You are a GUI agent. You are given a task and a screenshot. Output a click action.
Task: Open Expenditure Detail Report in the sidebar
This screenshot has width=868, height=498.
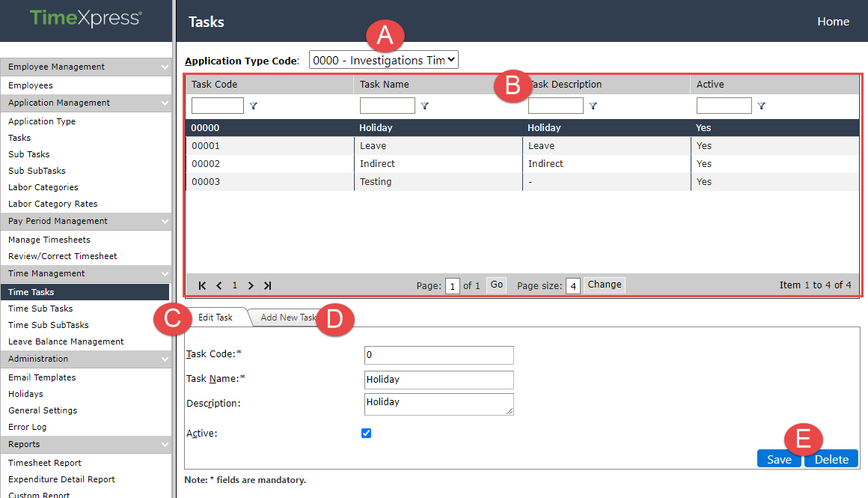(61, 480)
